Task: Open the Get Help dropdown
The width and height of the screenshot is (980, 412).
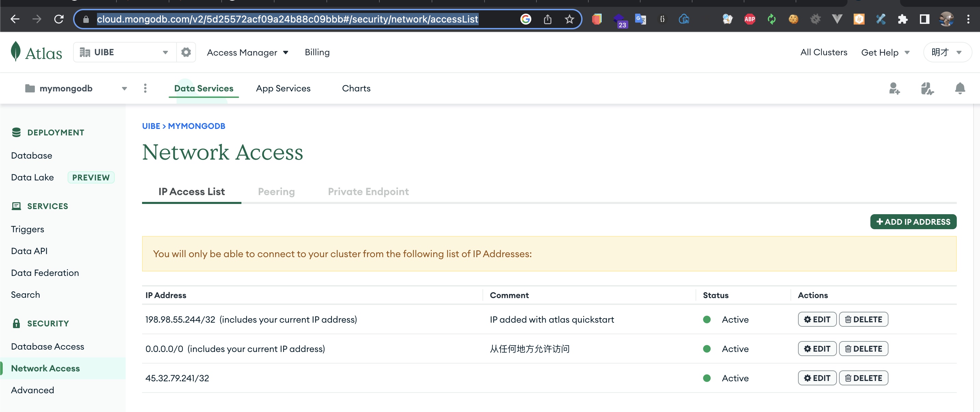Action: pyautogui.click(x=885, y=53)
